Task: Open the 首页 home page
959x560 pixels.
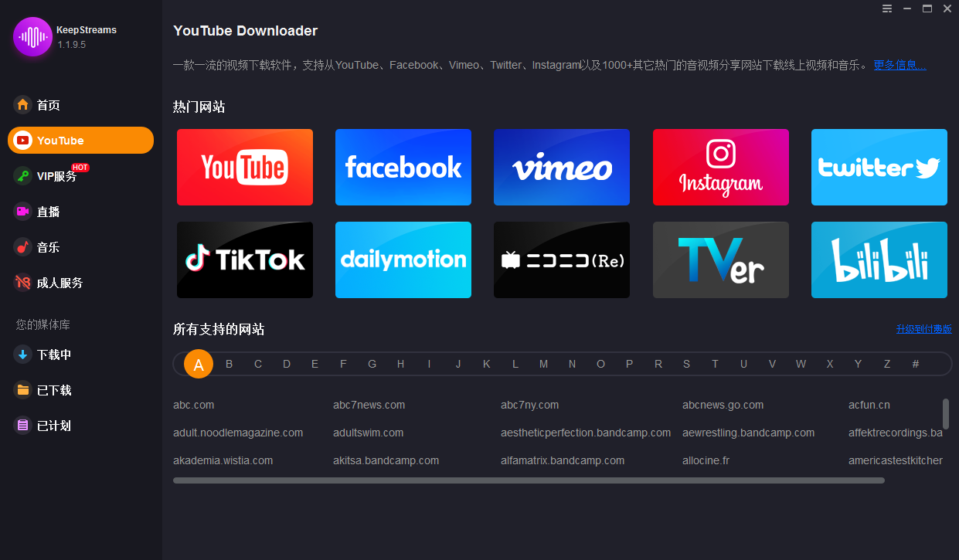Action: (49, 105)
